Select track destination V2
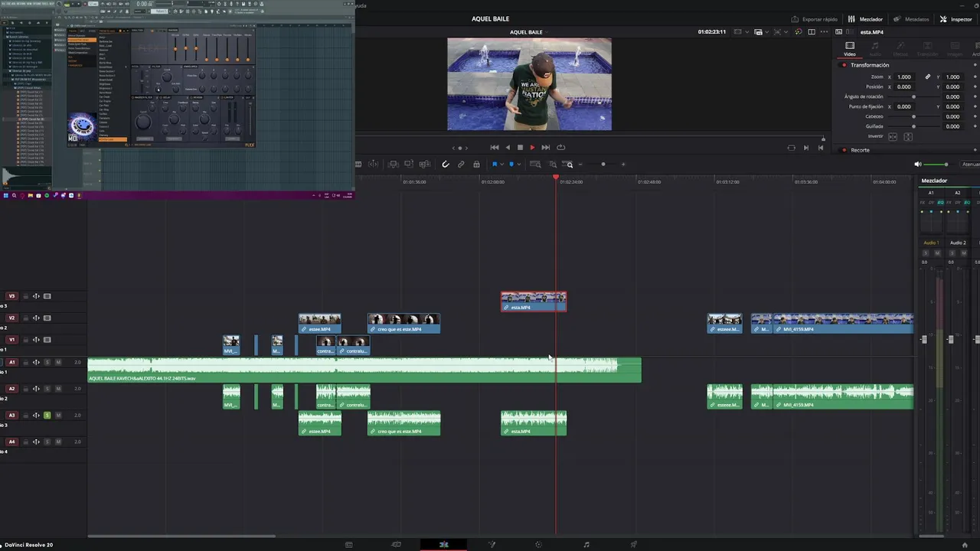This screenshot has width=980, height=551. pyautogui.click(x=12, y=318)
